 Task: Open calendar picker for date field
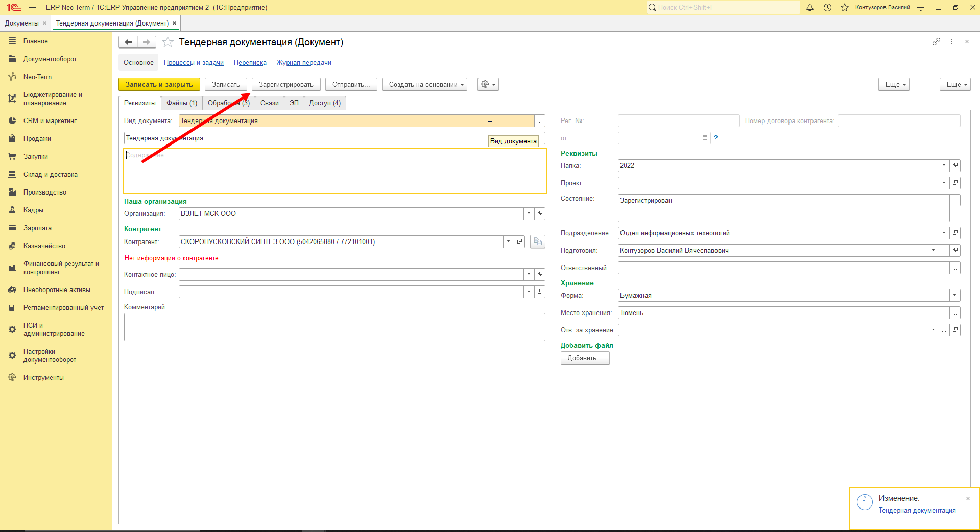tap(705, 138)
